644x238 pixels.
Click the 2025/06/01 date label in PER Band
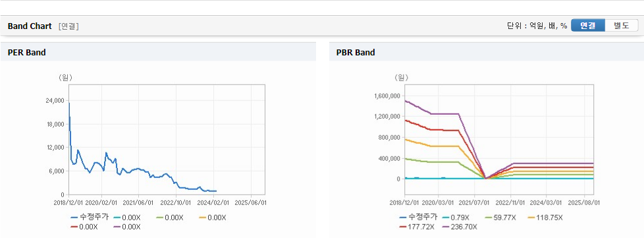click(x=250, y=203)
